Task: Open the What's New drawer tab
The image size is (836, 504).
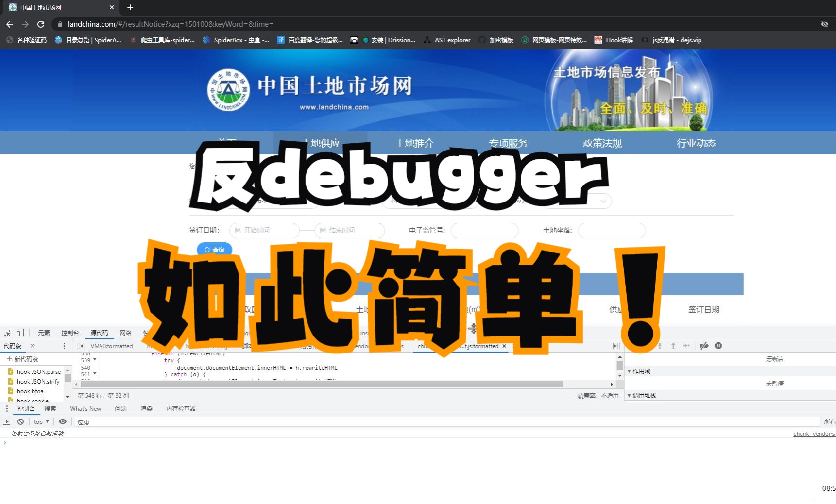Action: (x=85, y=409)
